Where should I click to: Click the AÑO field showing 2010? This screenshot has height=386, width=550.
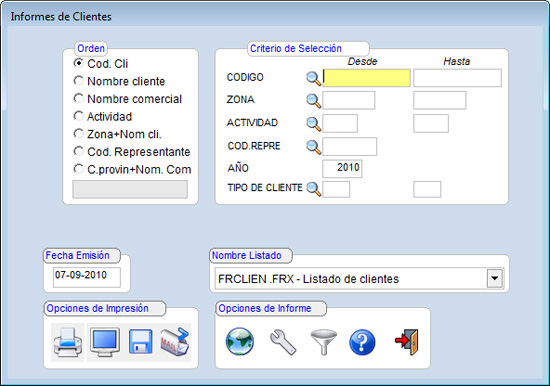[x=342, y=168]
